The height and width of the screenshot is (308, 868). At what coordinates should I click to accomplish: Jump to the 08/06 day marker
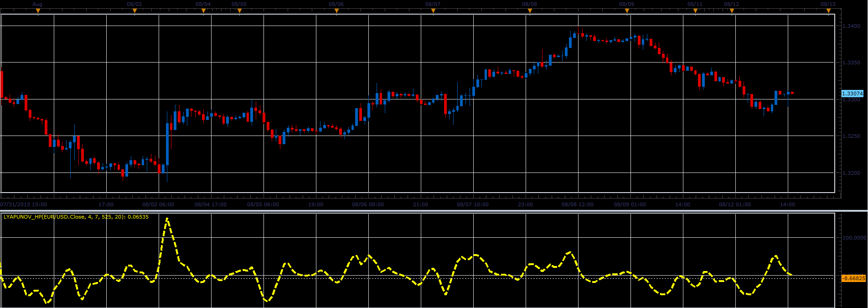pos(336,11)
